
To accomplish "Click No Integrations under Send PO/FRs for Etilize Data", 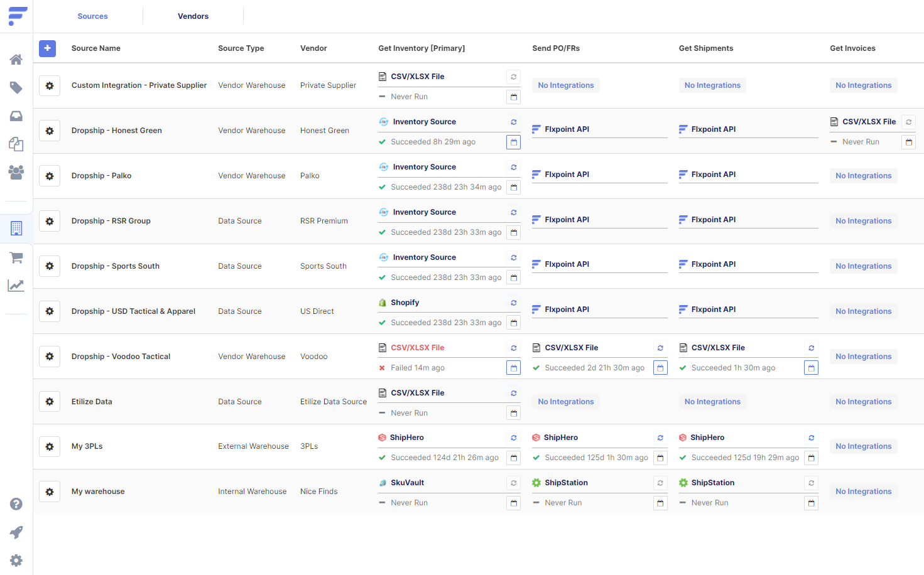I will [565, 402].
